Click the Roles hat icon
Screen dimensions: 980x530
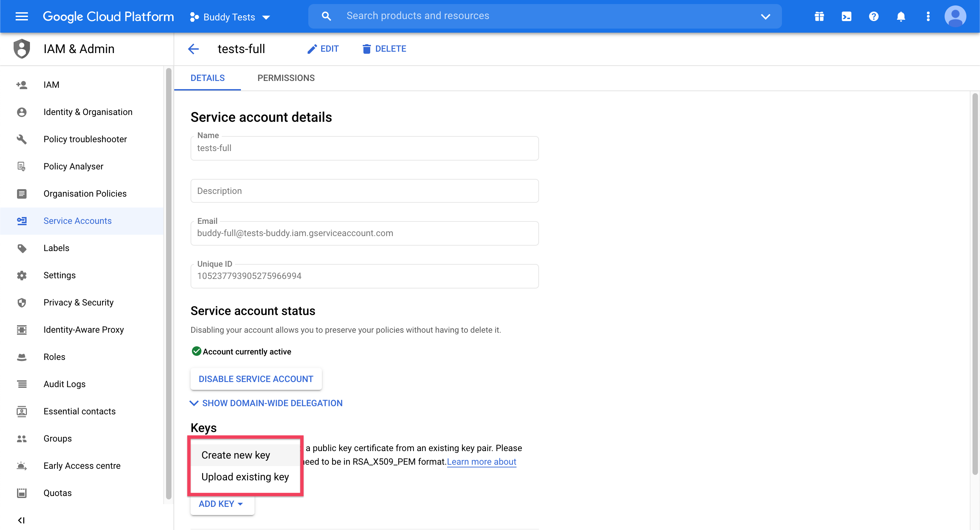22,357
